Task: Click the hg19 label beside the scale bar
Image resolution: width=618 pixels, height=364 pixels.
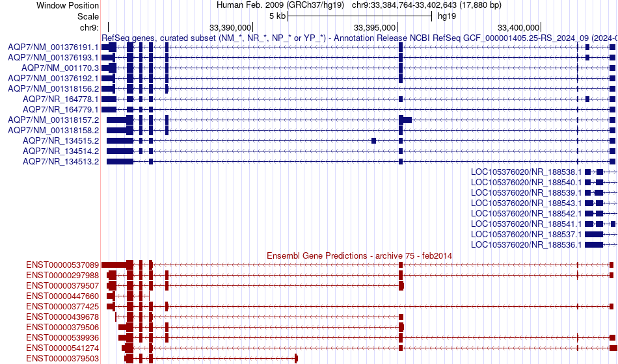Action: click(x=447, y=16)
